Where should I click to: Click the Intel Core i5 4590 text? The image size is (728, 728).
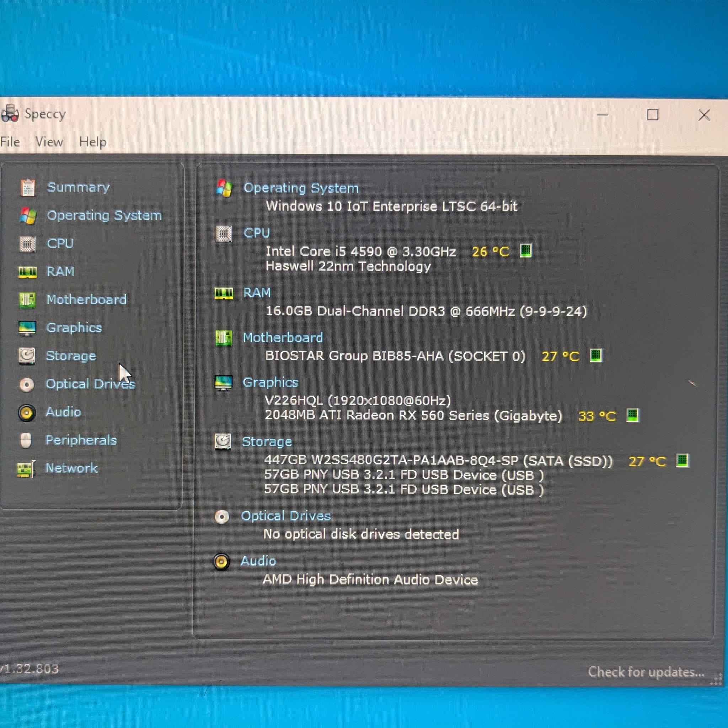click(360, 251)
